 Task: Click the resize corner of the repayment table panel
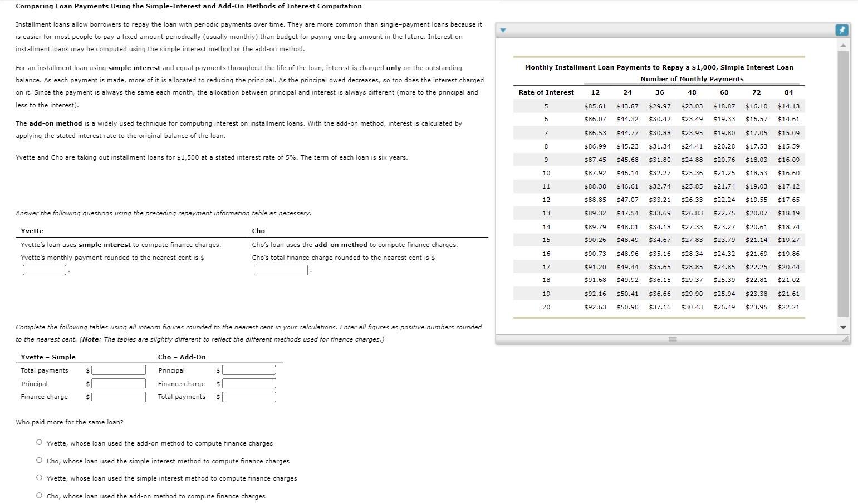pos(845,339)
